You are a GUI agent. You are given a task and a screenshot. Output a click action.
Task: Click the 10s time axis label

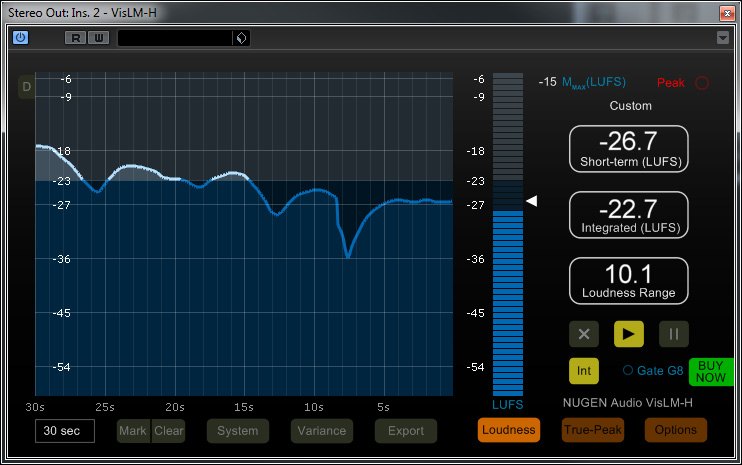pyautogui.click(x=314, y=407)
